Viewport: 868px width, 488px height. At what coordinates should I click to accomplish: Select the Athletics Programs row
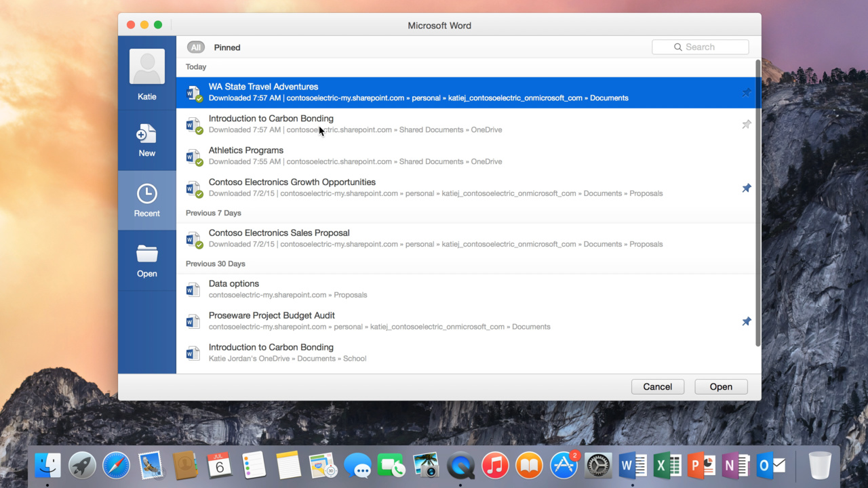pyautogui.click(x=466, y=157)
